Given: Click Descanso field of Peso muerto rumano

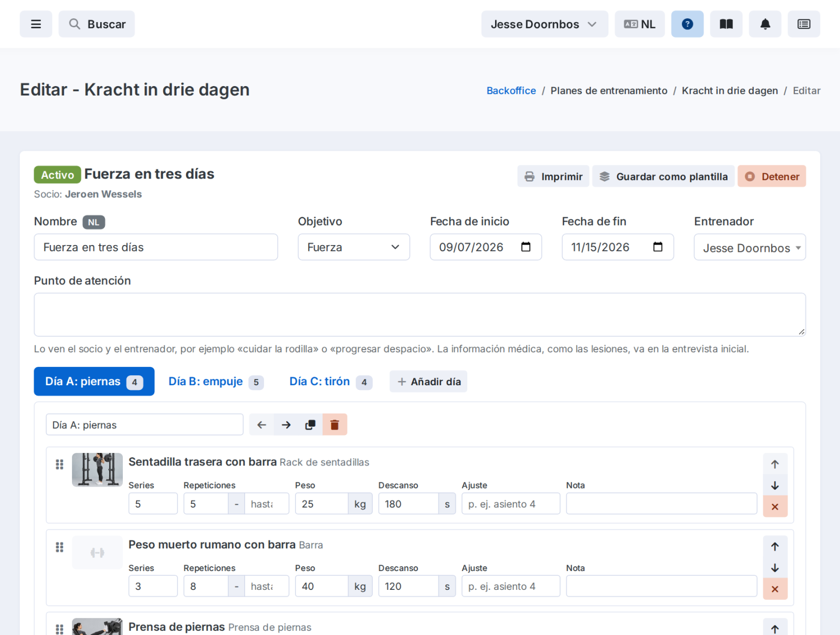Looking at the screenshot, I should (x=408, y=586).
